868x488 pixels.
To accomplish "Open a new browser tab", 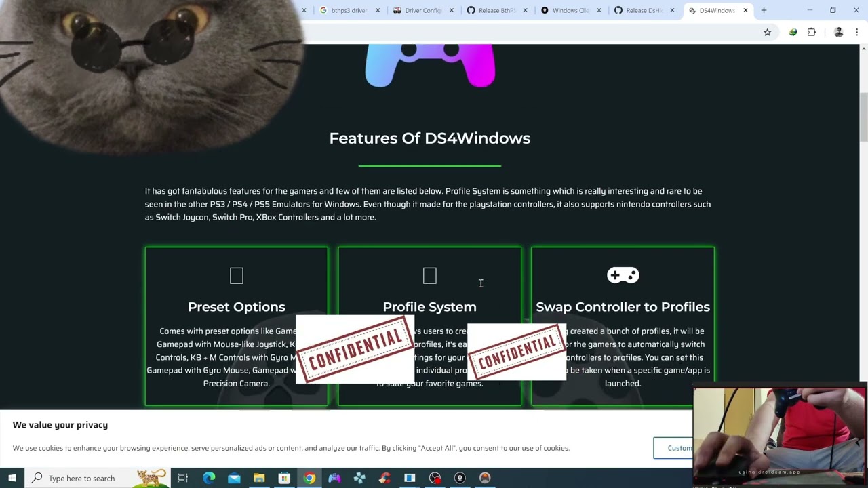I will [x=764, y=10].
